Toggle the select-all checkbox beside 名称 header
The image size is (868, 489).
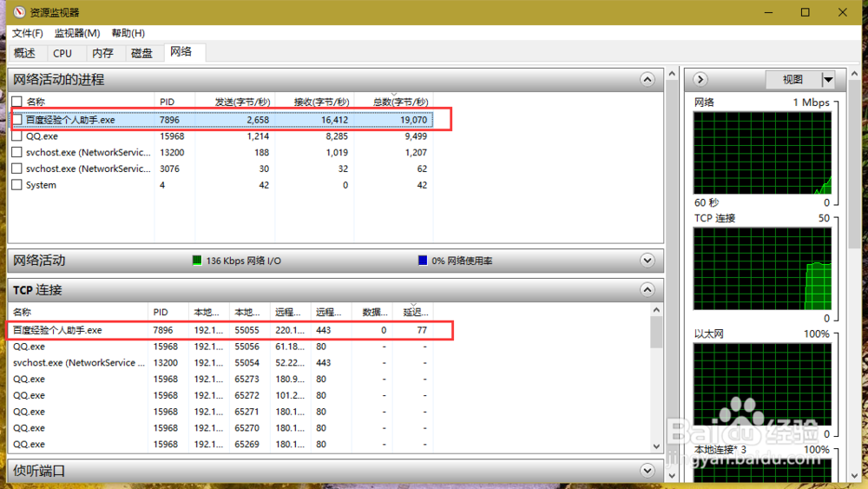pyautogui.click(x=17, y=102)
